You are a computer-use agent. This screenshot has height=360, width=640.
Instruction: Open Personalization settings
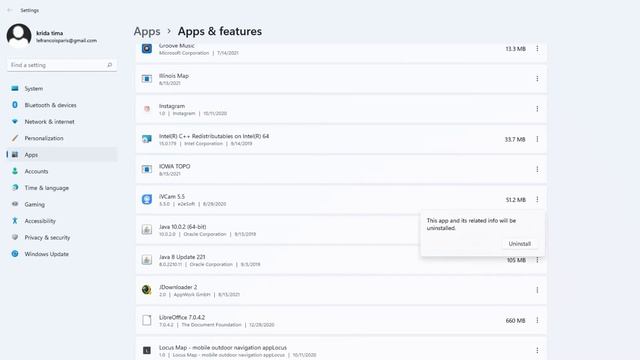pyautogui.click(x=62, y=138)
